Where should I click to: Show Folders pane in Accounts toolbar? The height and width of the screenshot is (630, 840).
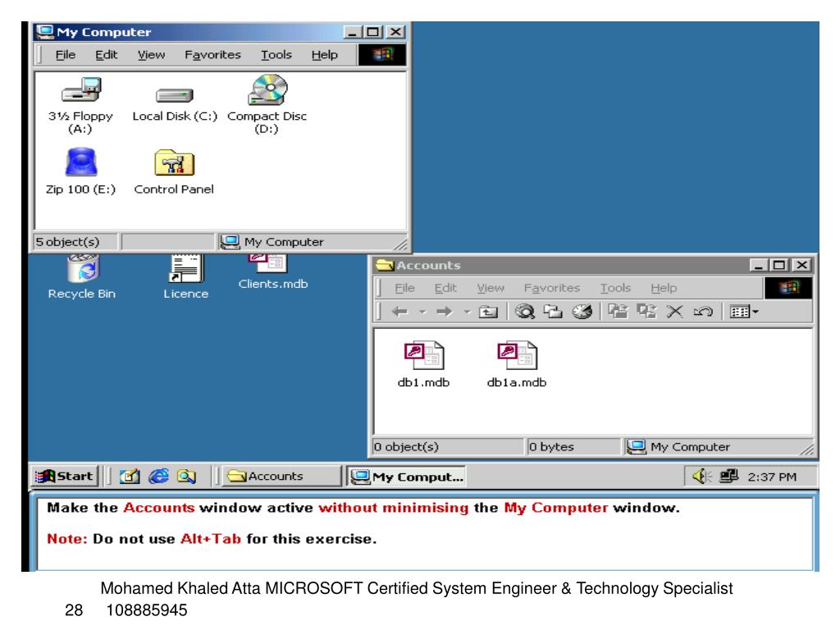[553, 311]
